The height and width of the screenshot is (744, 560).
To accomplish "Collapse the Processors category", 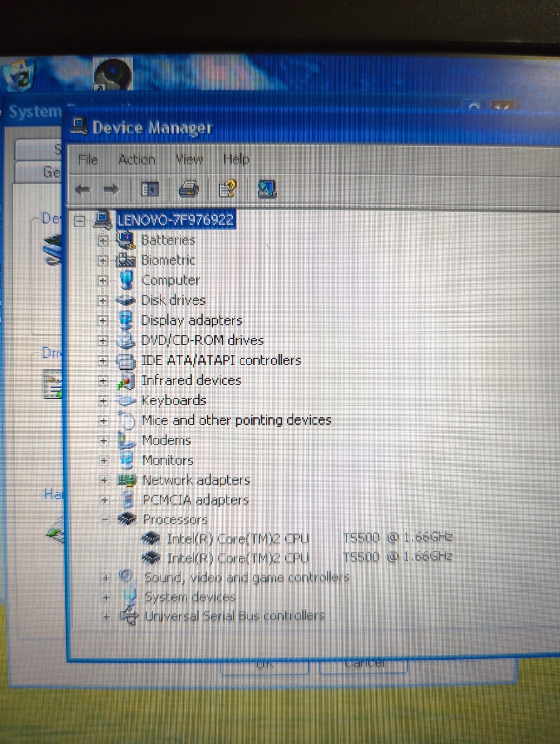I will (x=105, y=520).
